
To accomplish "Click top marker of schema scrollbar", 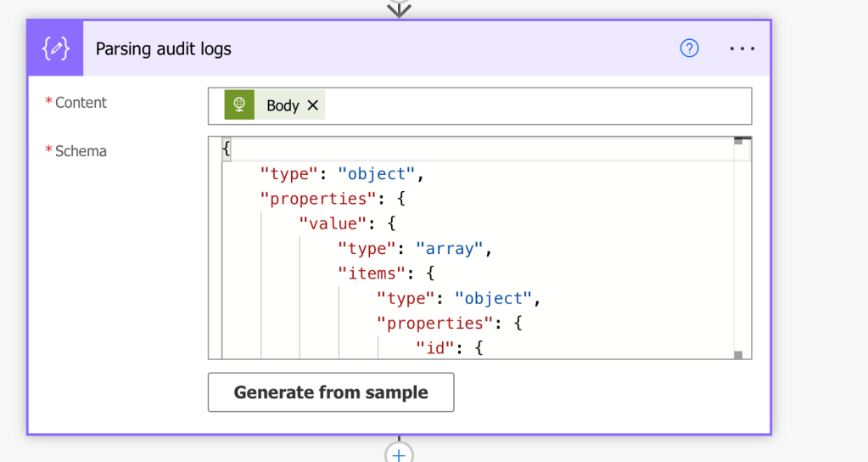I will pyautogui.click(x=738, y=141).
